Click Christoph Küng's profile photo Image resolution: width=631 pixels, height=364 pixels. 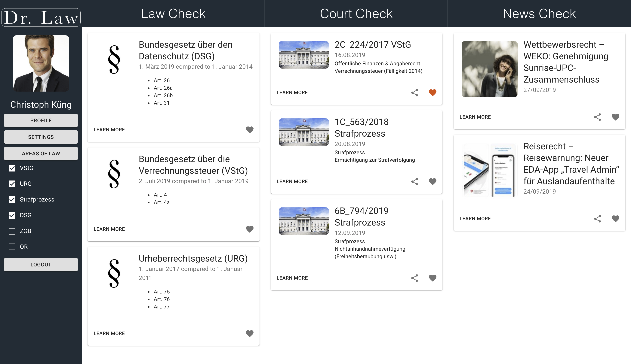point(41,63)
